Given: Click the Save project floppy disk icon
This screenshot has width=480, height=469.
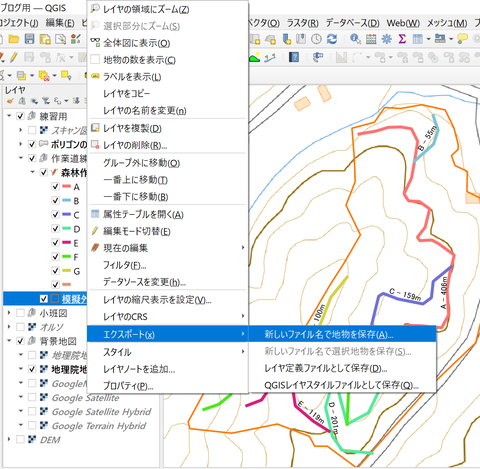Looking at the screenshot, I should click(x=29, y=39).
